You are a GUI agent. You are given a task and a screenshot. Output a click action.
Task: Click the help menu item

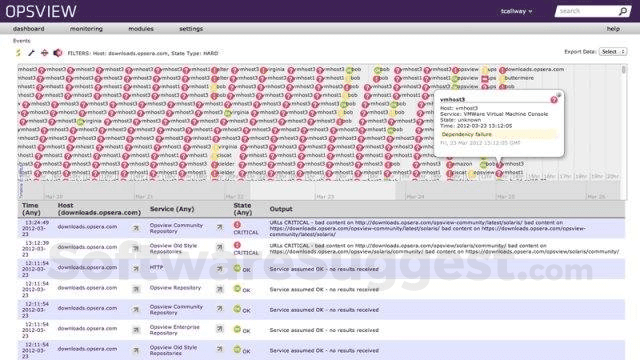(x=613, y=29)
